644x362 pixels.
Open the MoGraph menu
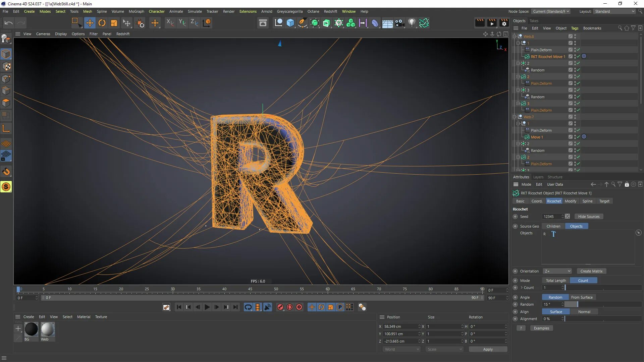(136, 11)
